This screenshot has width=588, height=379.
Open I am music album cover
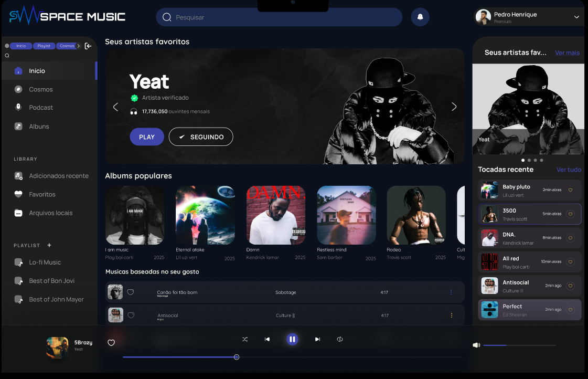tap(135, 215)
